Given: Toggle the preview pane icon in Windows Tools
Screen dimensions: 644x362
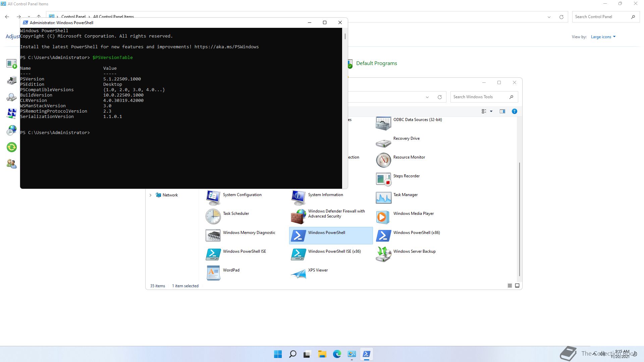Looking at the screenshot, I should 502,111.
